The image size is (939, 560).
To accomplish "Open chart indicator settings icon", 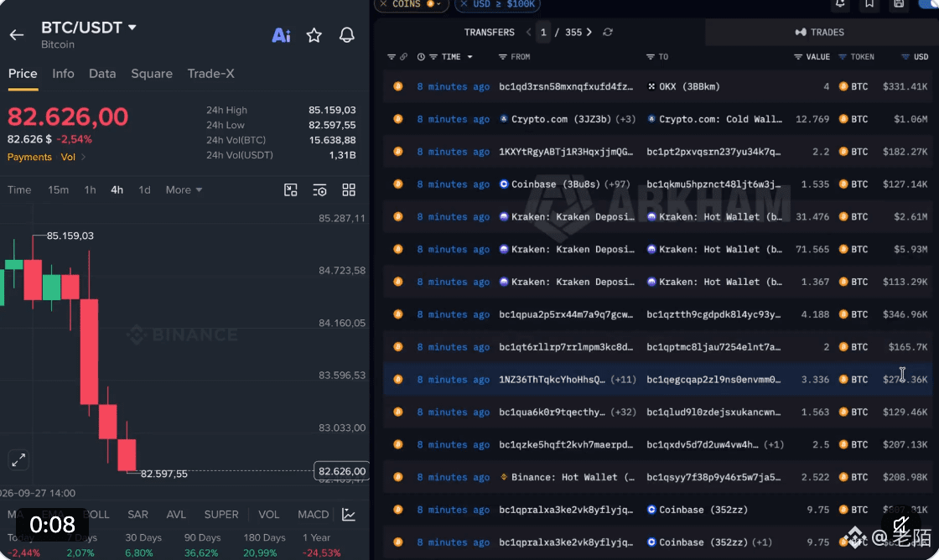I will (319, 189).
